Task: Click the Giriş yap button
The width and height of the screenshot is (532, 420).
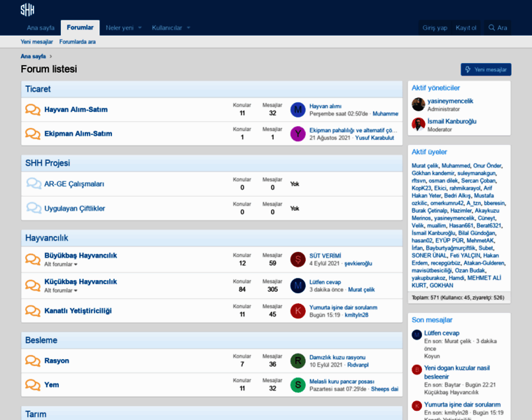Action: 435,28
